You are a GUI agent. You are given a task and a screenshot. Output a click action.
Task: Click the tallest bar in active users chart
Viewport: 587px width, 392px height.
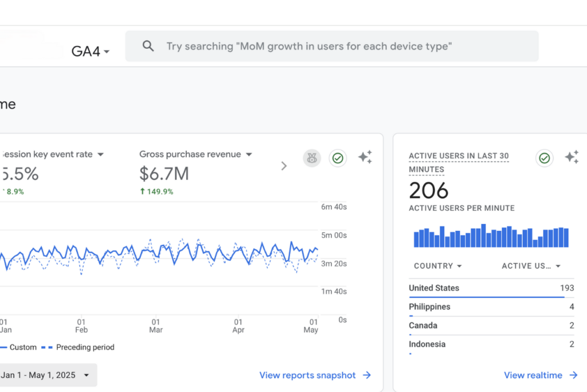(484, 236)
